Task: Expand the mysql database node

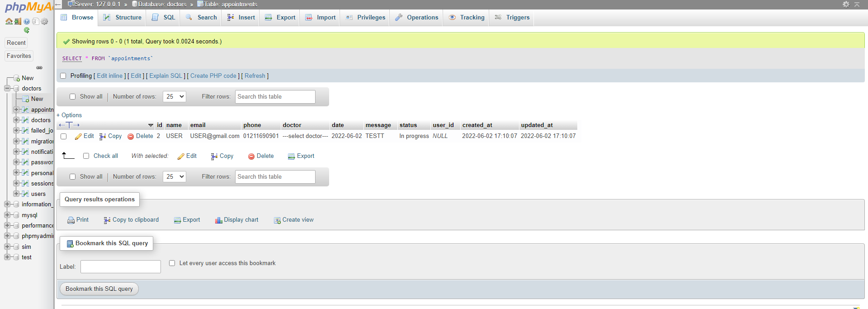Action: pos(7,215)
